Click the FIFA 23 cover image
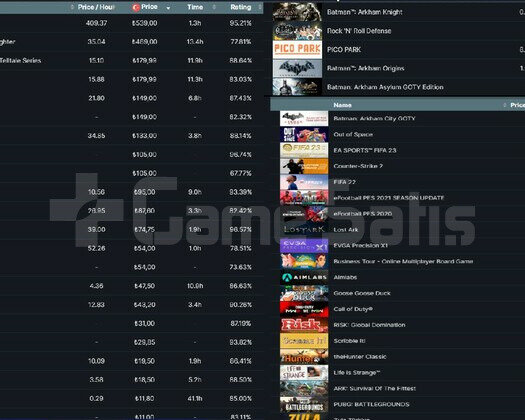 (304, 150)
